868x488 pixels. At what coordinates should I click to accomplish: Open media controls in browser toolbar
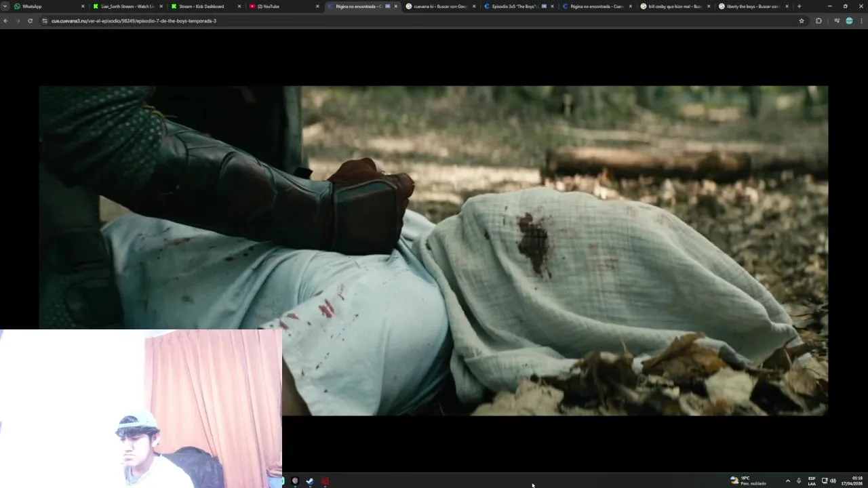point(837,21)
